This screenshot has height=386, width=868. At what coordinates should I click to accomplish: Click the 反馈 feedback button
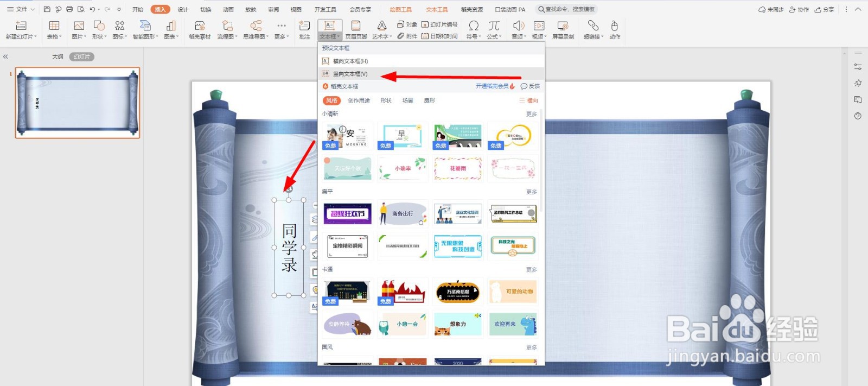[x=530, y=86]
